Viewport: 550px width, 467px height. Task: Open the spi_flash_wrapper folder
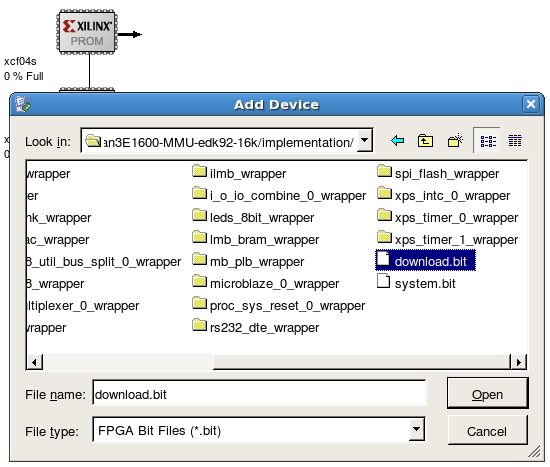coord(438,173)
